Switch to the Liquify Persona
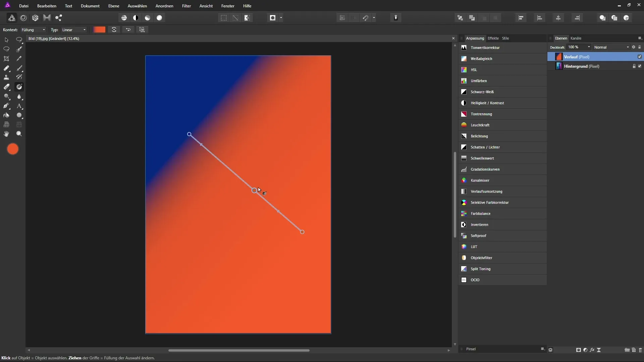The height and width of the screenshot is (362, 644). [x=23, y=18]
